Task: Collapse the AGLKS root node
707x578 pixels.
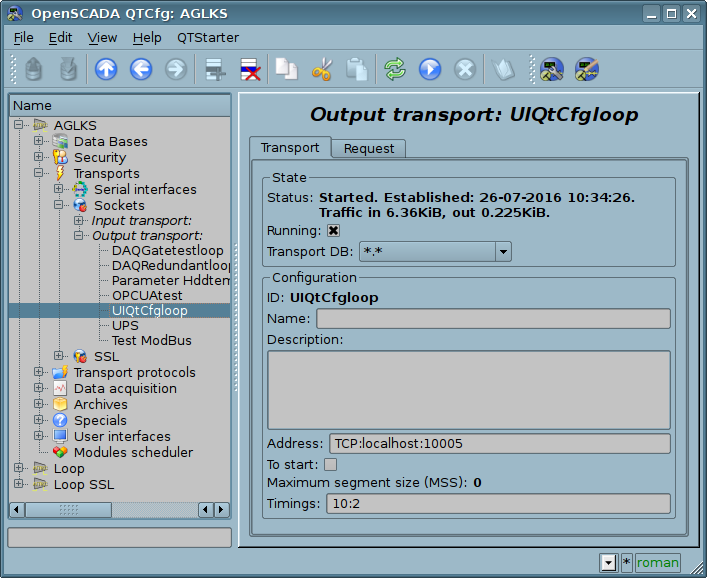Action: click(18, 124)
